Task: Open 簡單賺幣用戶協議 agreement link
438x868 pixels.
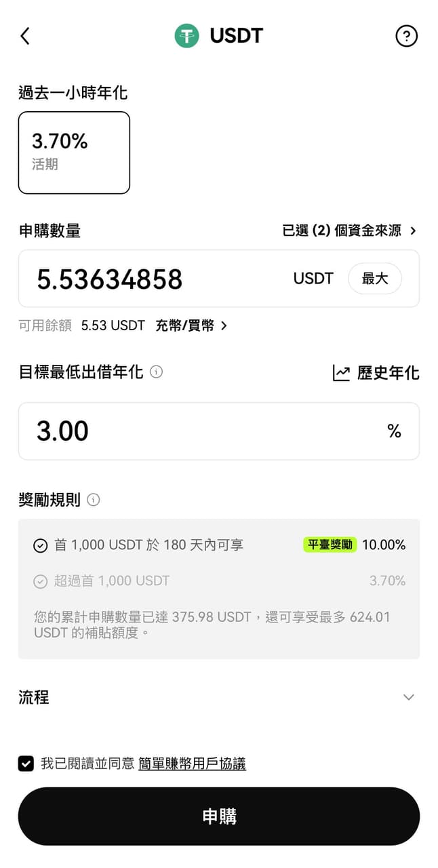Action: (x=192, y=764)
